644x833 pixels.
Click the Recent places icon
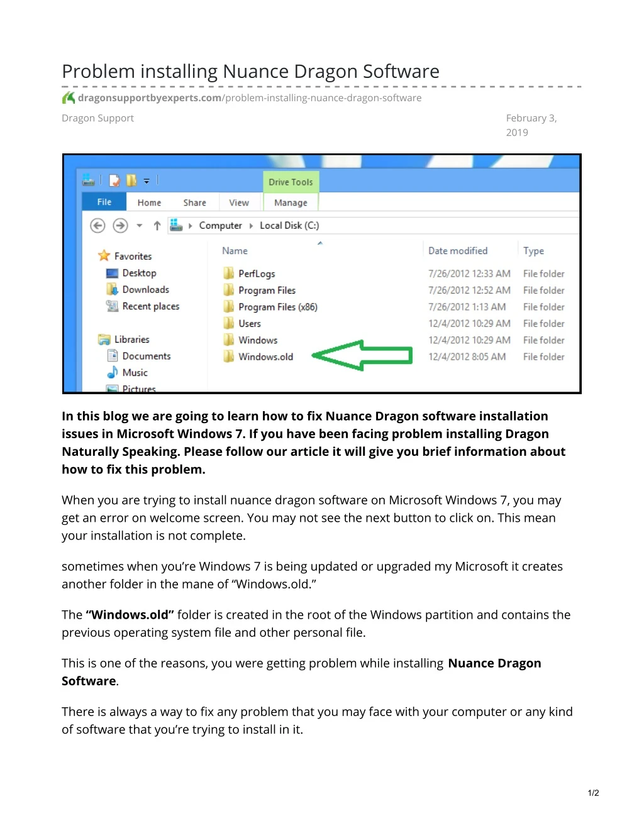point(112,306)
